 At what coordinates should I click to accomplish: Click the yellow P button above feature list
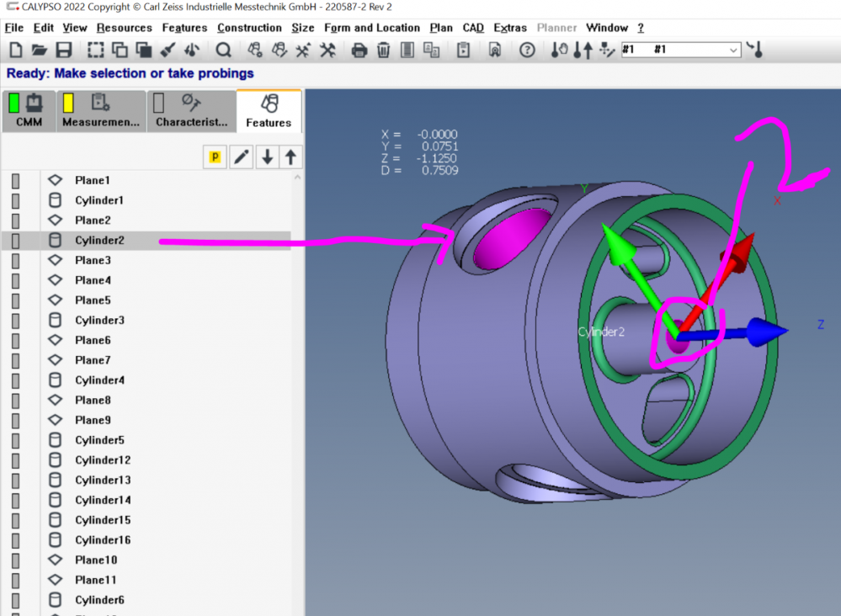click(x=216, y=157)
